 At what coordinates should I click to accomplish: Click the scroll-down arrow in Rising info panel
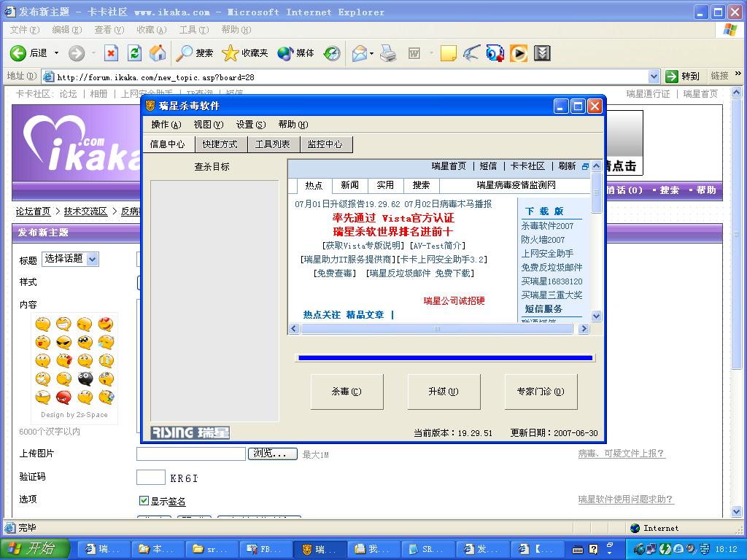click(596, 316)
